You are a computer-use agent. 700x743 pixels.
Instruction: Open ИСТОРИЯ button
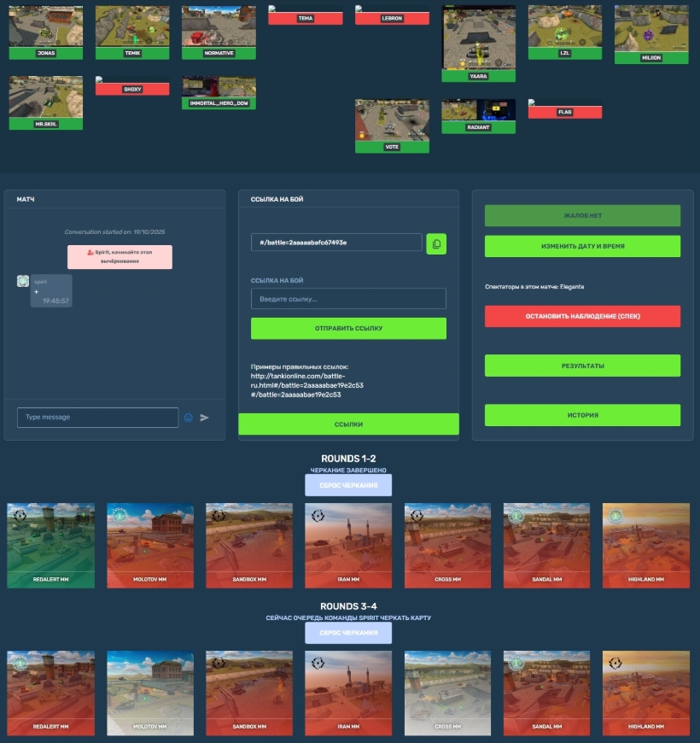pyautogui.click(x=582, y=415)
